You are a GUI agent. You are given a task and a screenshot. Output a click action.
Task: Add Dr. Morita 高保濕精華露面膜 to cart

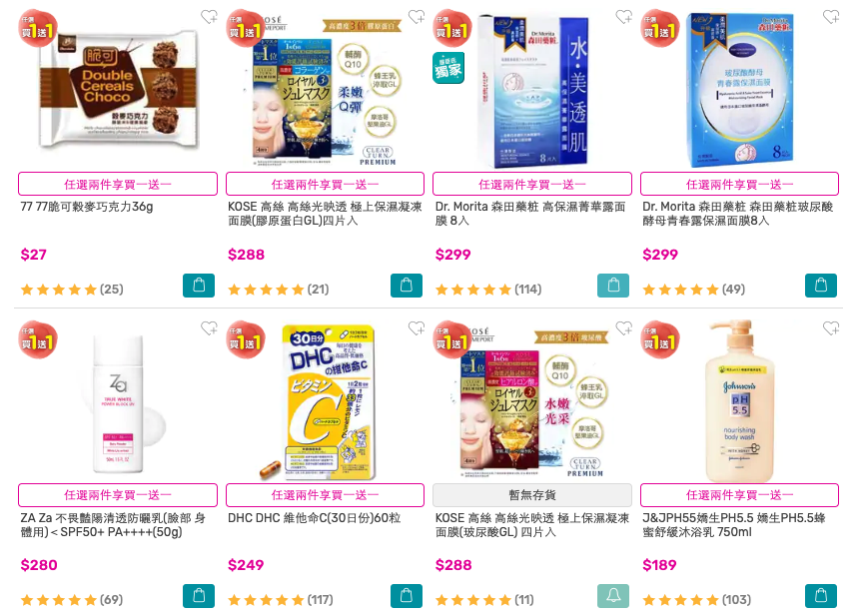click(x=613, y=286)
